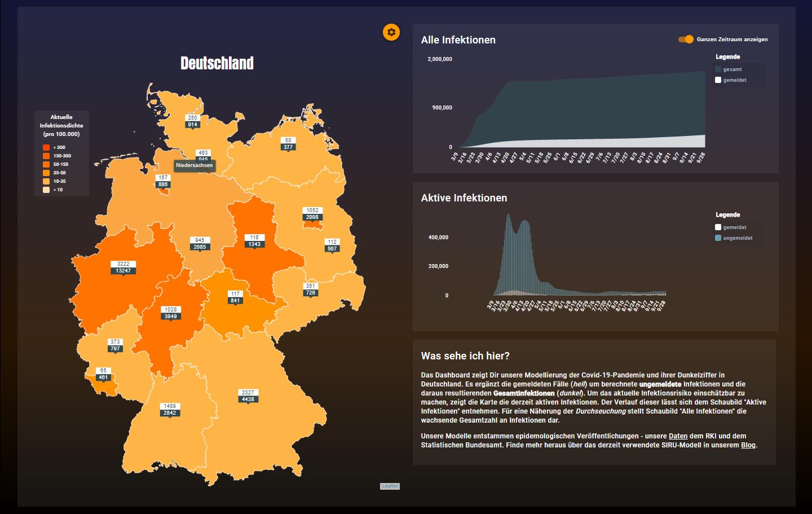Select the Saarland marker showing 65 / 461

click(x=103, y=374)
